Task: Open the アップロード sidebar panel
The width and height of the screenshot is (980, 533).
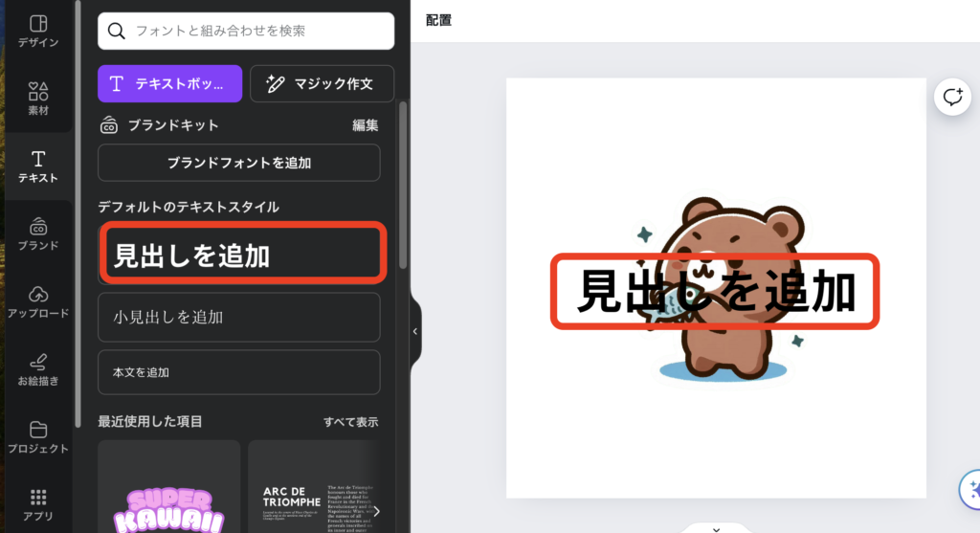Action: point(38,302)
